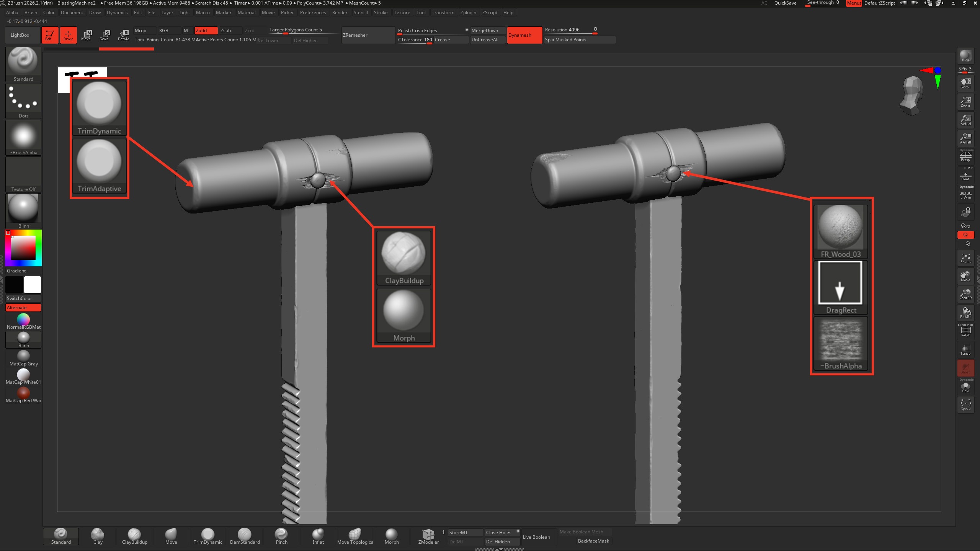Toggle the Alternate button
The height and width of the screenshot is (551, 980).
point(23,308)
